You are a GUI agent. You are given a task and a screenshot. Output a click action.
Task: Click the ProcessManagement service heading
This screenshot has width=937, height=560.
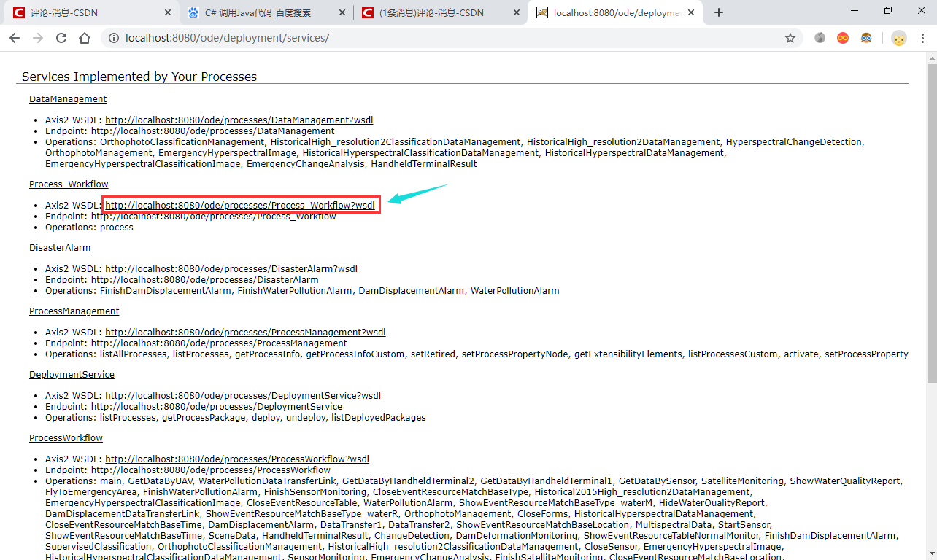(74, 311)
